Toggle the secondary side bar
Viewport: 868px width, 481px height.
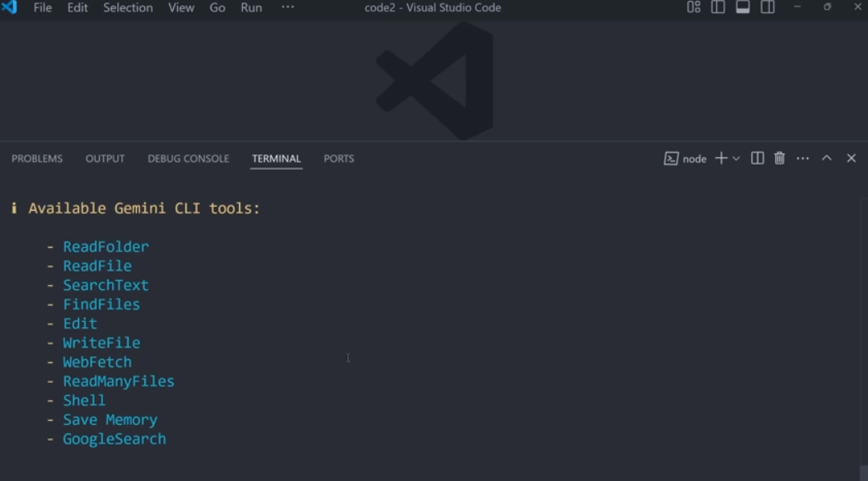767,7
